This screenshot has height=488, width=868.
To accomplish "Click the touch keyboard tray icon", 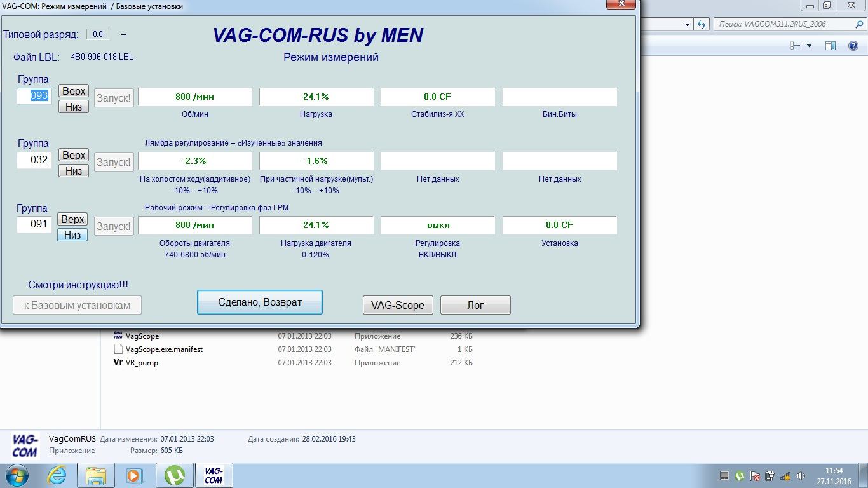I will pos(724,475).
